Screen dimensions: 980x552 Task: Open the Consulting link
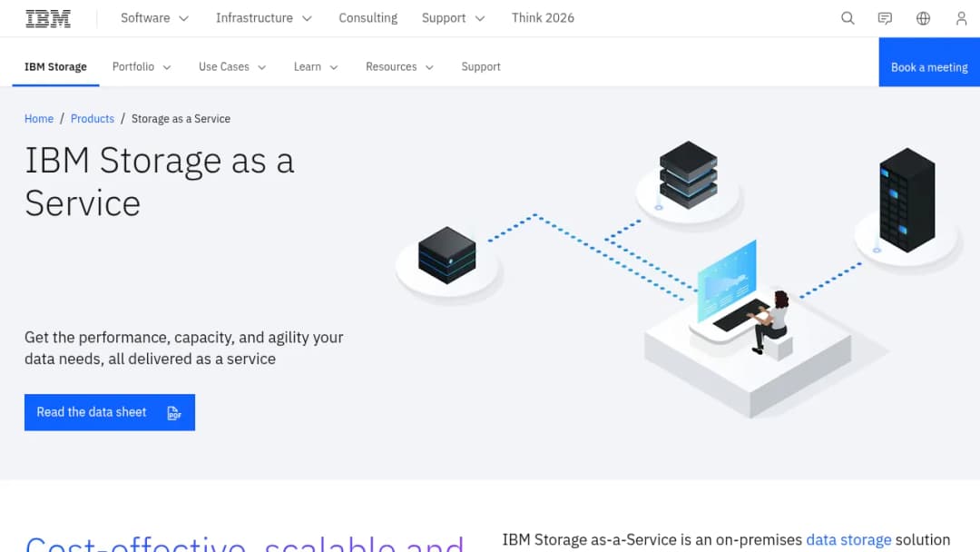tap(368, 18)
